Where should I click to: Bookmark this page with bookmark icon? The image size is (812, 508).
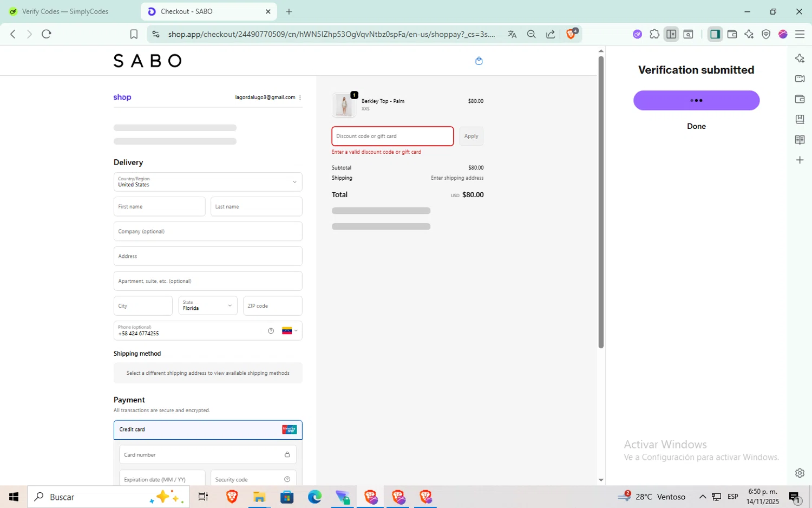click(x=134, y=34)
